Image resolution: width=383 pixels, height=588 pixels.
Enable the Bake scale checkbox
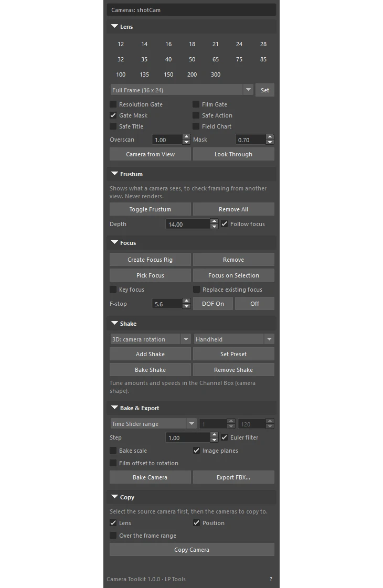(x=113, y=451)
